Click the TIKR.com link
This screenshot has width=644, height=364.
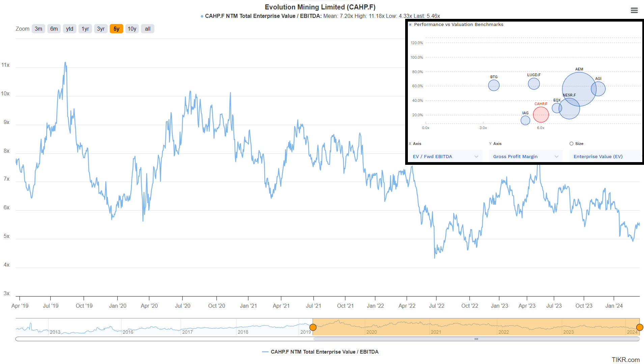point(625,360)
